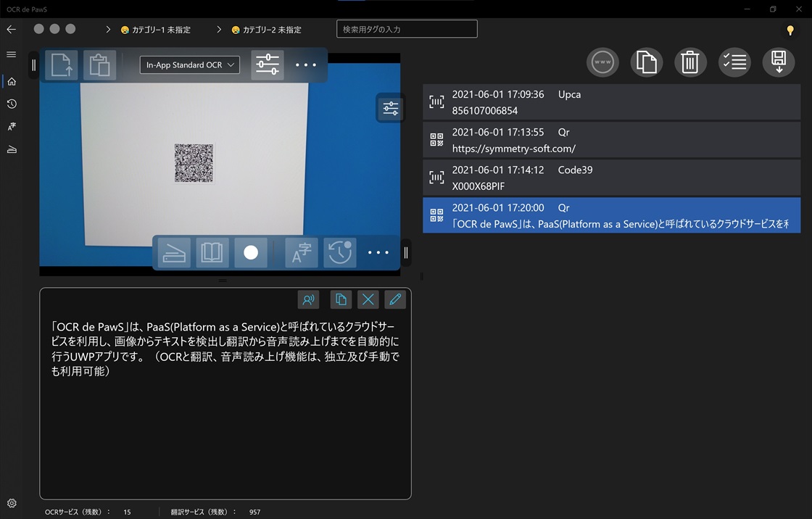Edit recognized text with pencil icon
The height and width of the screenshot is (519, 812).
pyautogui.click(x=395, y=299)
